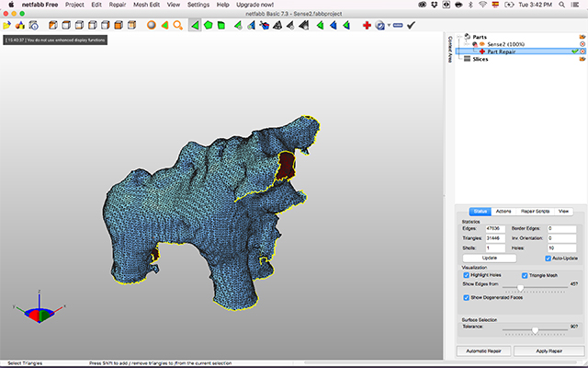Select the red cross repair tool
Image resolution: width=588 pixels, height=368 pixels.
point(367,25)
